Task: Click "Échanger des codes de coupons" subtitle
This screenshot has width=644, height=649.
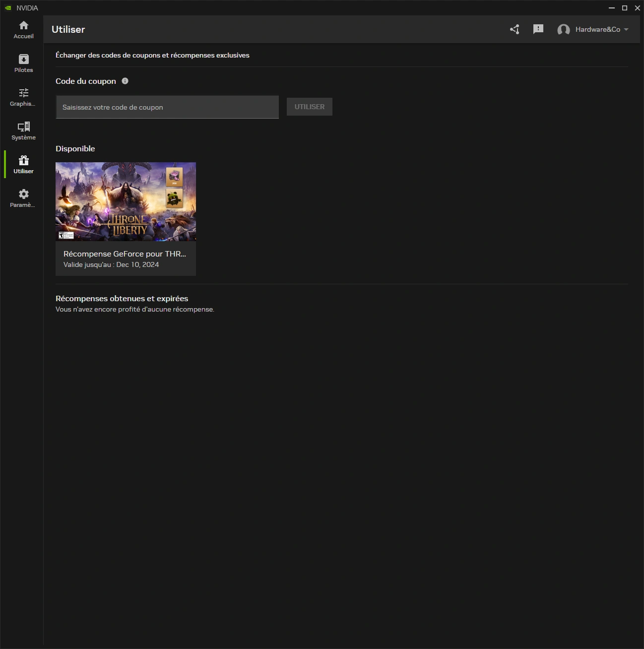Action: point(152,55)
